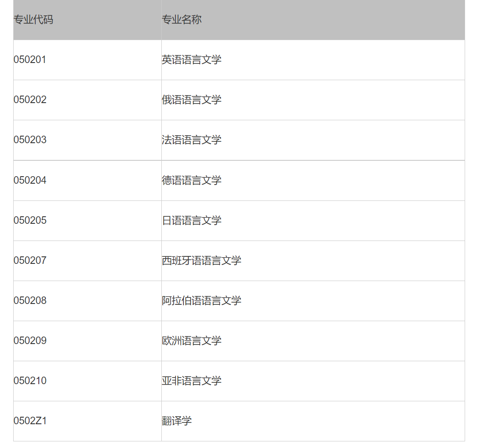Select the code 050204 cell
This screenshot has height=448, width=477.
click(87, 181)
